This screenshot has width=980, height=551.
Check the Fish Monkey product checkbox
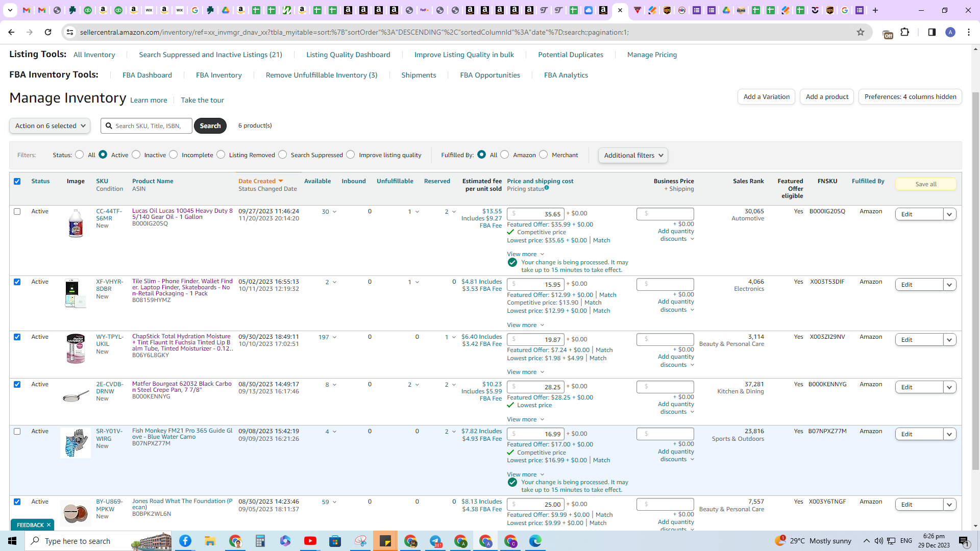coord(17,431)
